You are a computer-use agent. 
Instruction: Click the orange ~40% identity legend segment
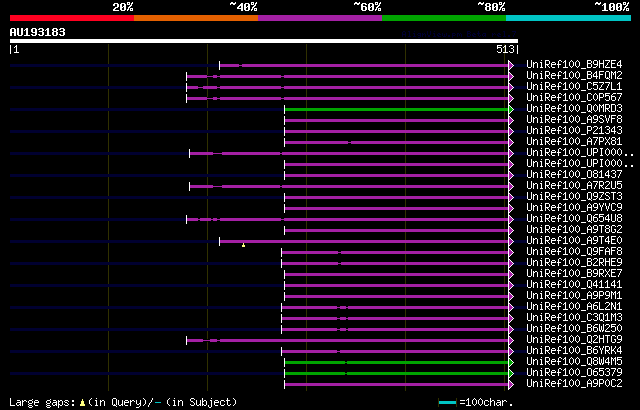196,18
